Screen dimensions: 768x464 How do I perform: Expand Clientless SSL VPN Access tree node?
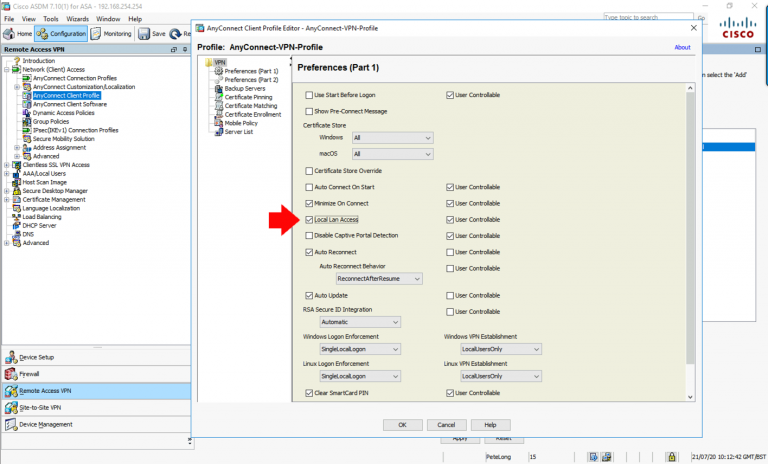tap(6, 165)
